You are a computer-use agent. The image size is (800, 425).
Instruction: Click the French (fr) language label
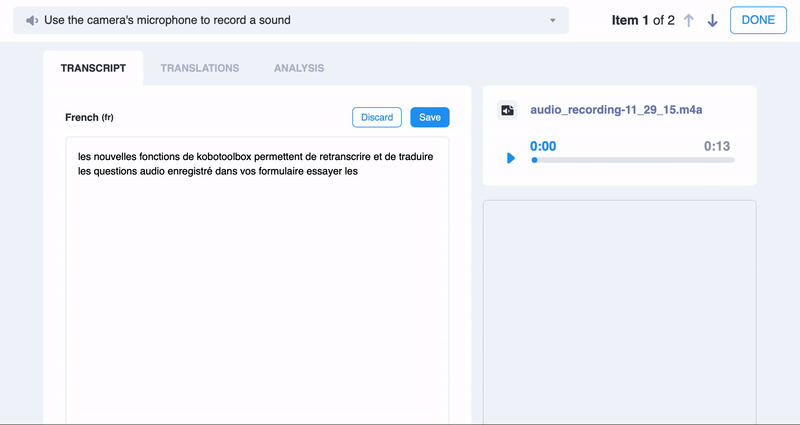pyautogui.click(x=89, y=117)
